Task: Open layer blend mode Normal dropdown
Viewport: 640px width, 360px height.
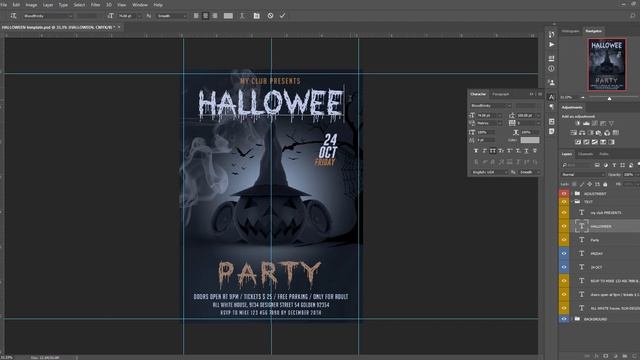Action: click(x=583, y=175)
